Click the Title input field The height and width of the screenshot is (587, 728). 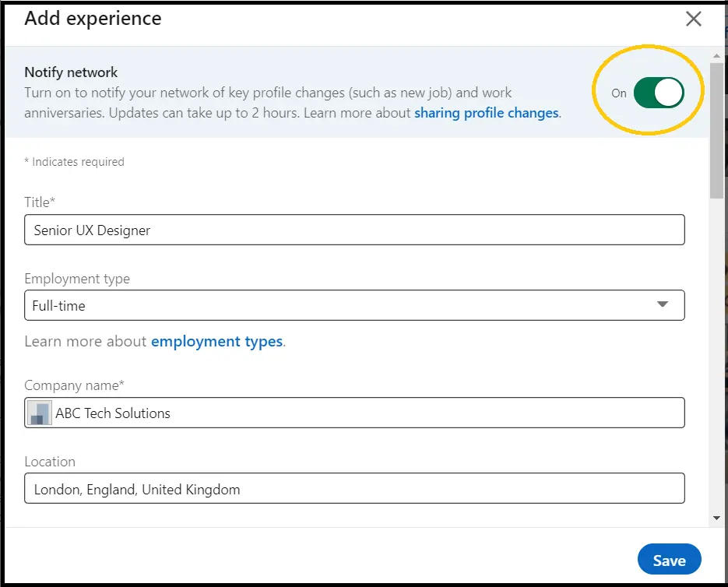(x=355, y=230)
